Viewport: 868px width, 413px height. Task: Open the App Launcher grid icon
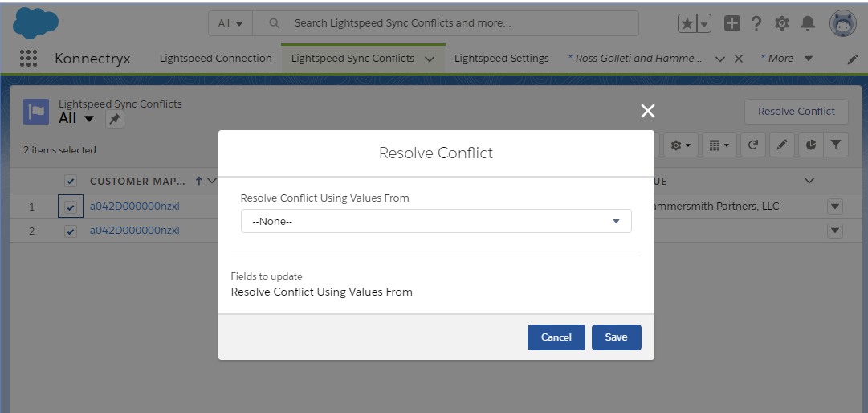pyautogui.click(x=28, y=59)
